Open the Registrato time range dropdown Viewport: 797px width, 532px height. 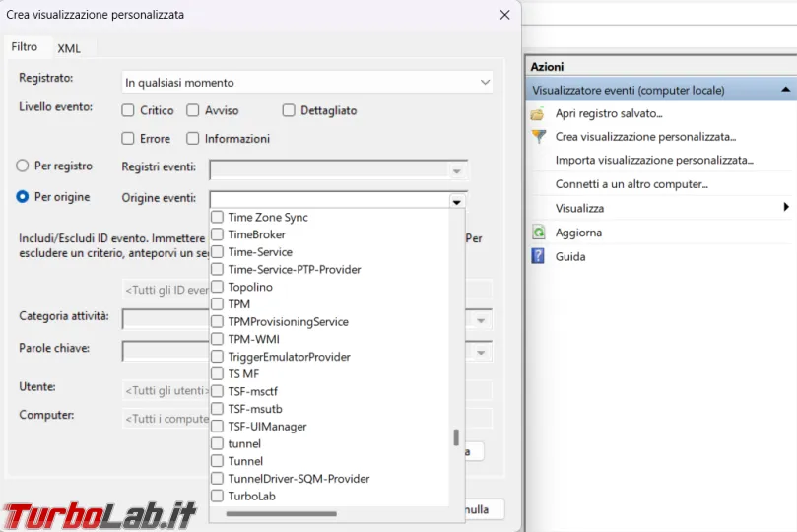[x=307, y=83]
